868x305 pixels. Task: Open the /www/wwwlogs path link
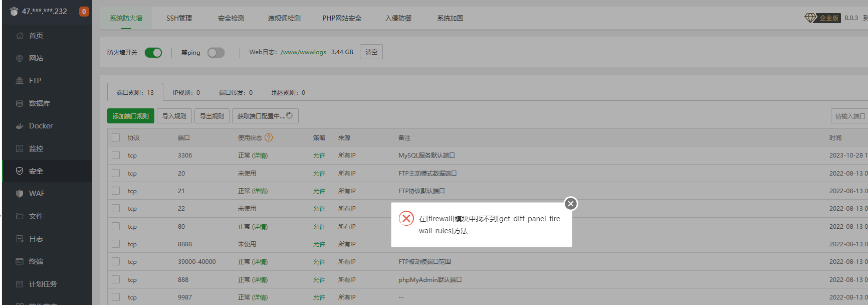point(303,52)
